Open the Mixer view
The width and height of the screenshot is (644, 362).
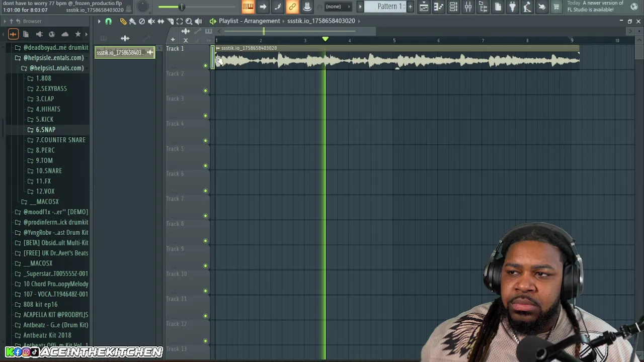coord(468,7)
